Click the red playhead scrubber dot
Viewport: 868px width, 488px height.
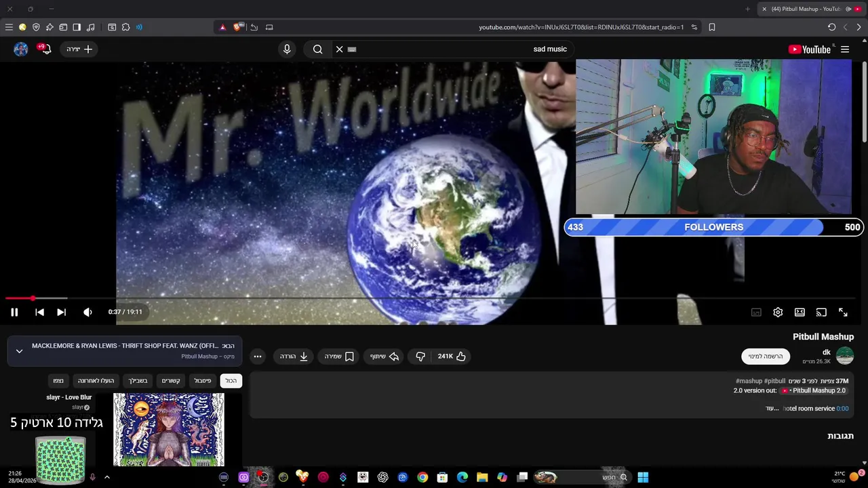(x=33, y=298)
